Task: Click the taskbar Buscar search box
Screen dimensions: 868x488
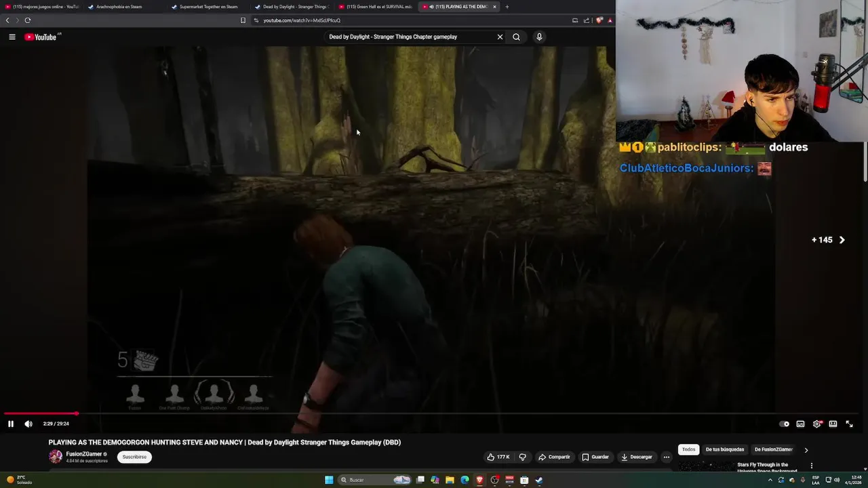Action: [x=376, y=480]
